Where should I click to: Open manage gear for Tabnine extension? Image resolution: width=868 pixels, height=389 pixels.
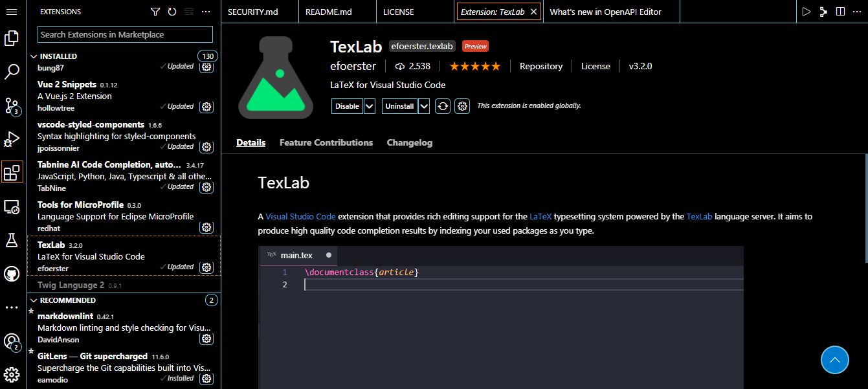pos(206,187)
